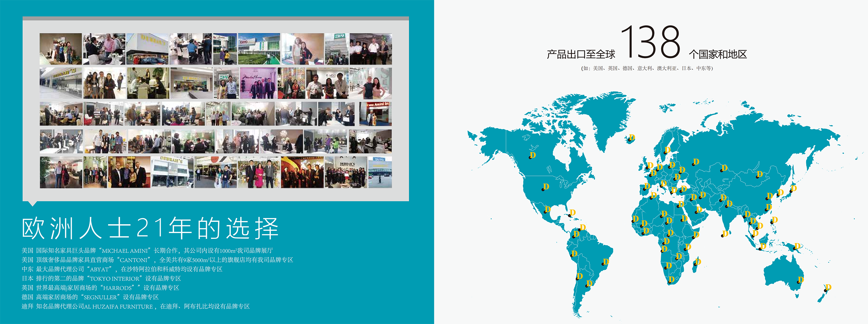Open the photo with the red Amini sign
The height and width of the screenshot is (324, 868).
point(375,114)
